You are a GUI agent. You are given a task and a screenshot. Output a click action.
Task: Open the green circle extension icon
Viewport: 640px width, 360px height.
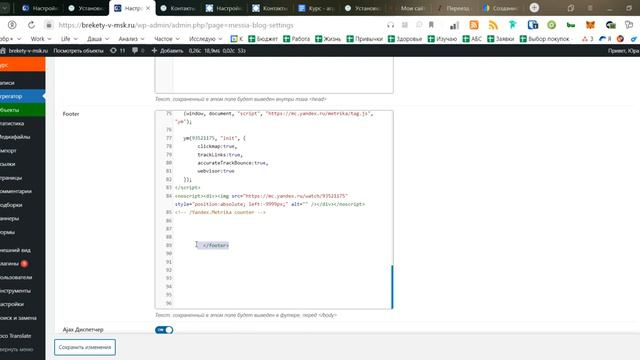tap(551, 25)
